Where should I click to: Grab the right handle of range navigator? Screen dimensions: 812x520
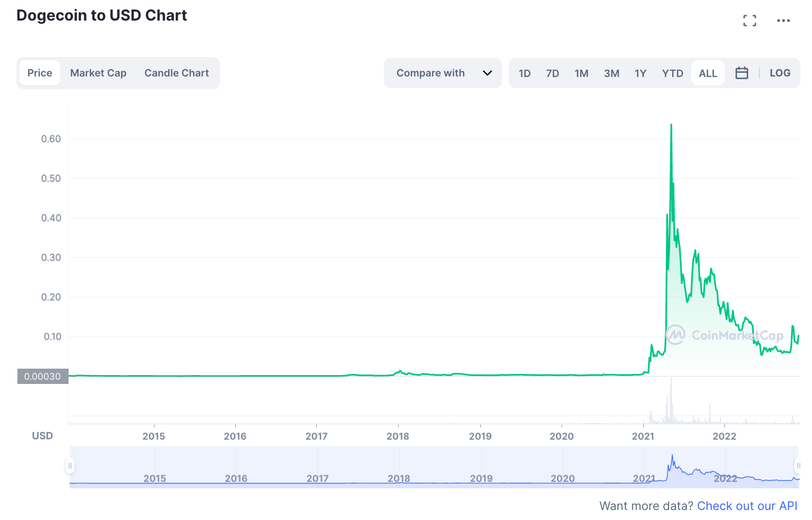798,466
